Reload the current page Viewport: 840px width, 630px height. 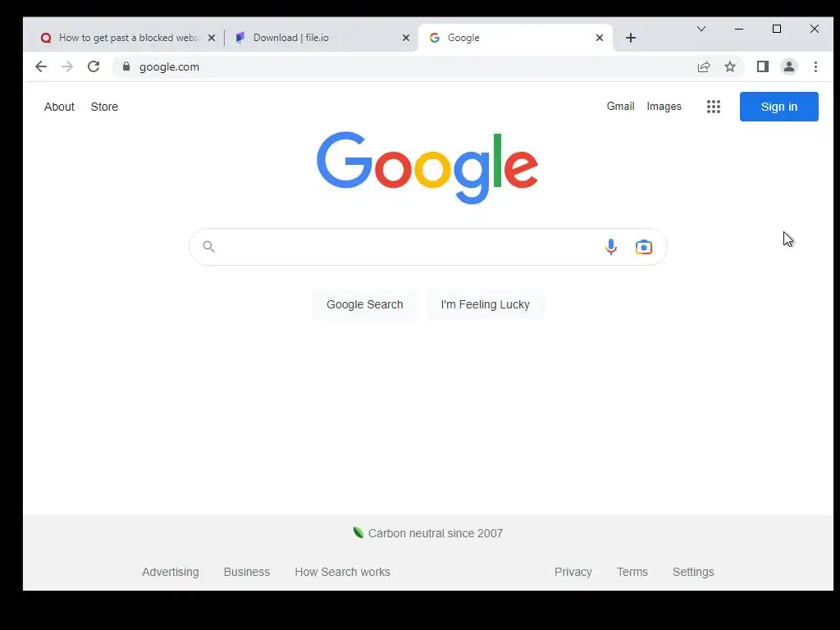click(x=94, y=67)
